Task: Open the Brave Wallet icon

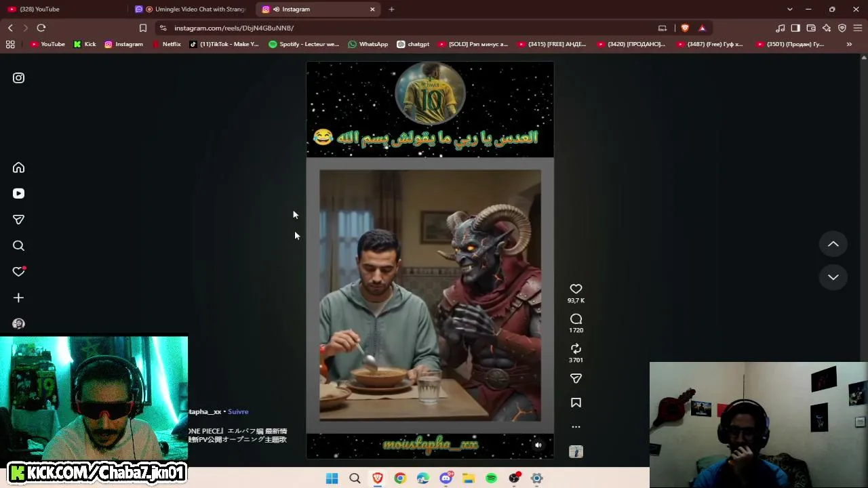Action: pyautogui.click(x=811, y=28)
